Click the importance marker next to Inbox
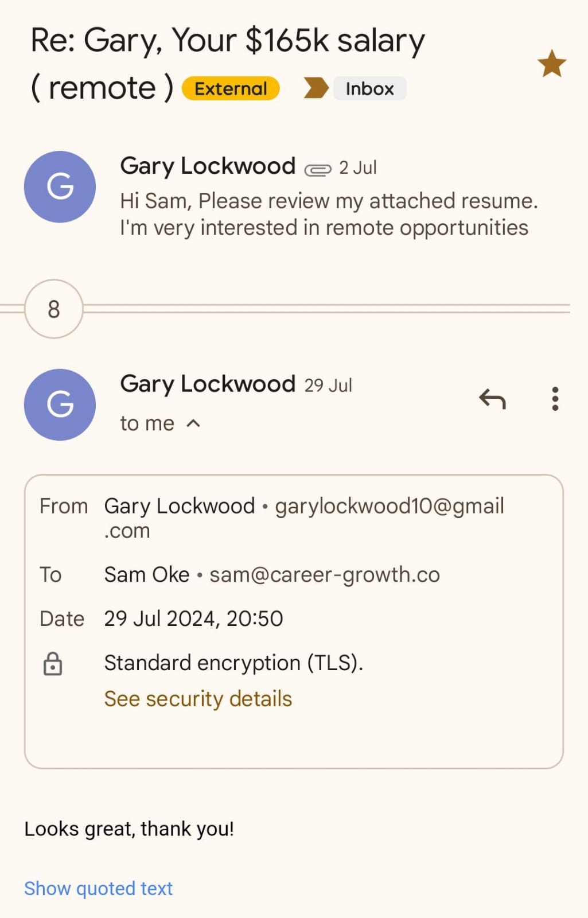Viewport: 588px width, 918px height. [316, 88]
